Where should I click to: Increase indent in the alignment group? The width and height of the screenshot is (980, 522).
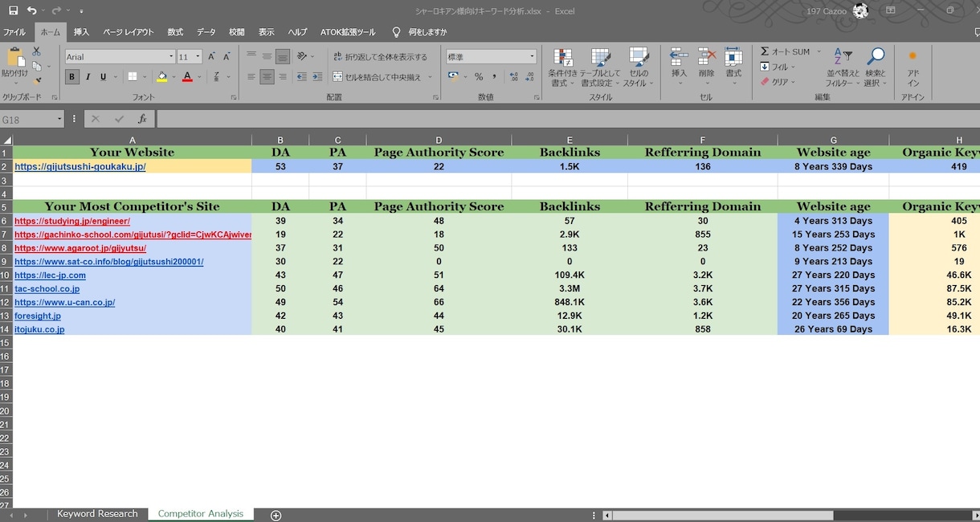coord(318,77)
